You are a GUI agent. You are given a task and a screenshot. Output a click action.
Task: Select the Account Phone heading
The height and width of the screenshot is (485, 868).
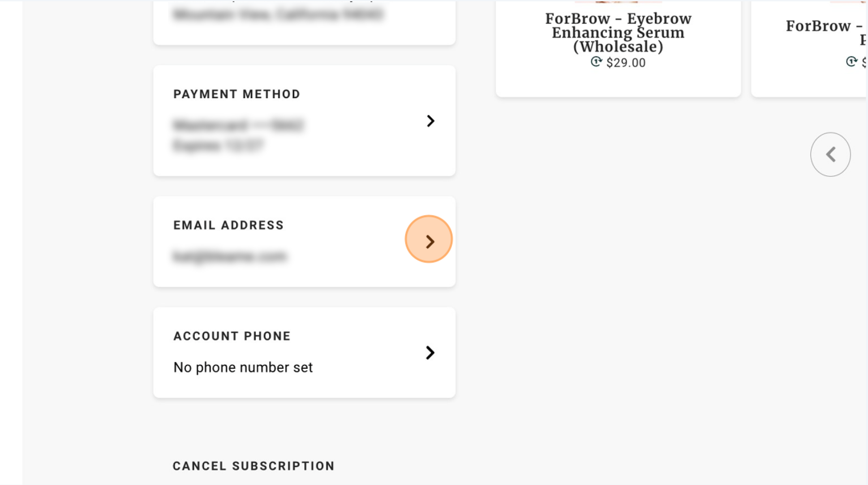(x=232, y=336)
